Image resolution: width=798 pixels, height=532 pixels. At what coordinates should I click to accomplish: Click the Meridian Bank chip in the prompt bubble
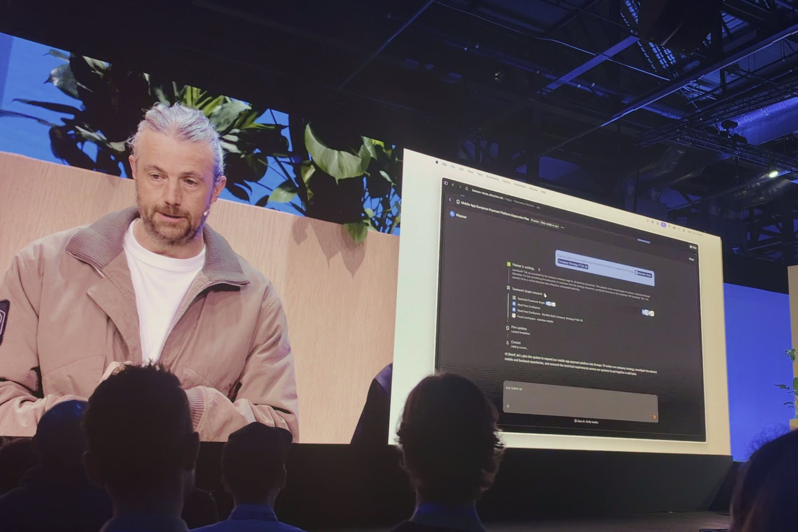coord(643,274)
